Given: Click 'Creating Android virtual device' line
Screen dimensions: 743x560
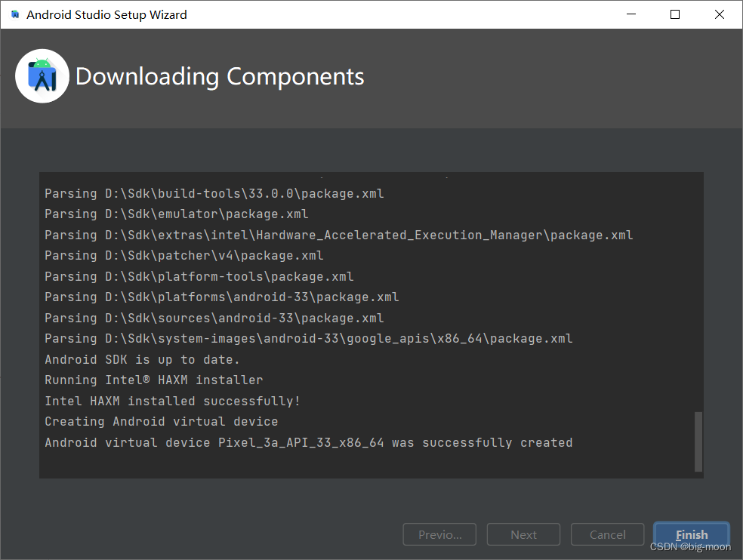Looking at the screenshot, I should pos(161,422).
